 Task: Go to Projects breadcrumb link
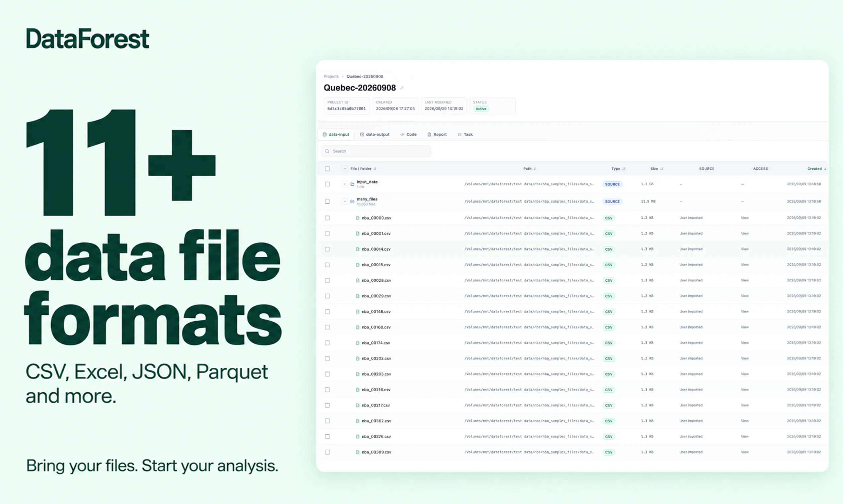pyautogui.click(x=331, y=76)
